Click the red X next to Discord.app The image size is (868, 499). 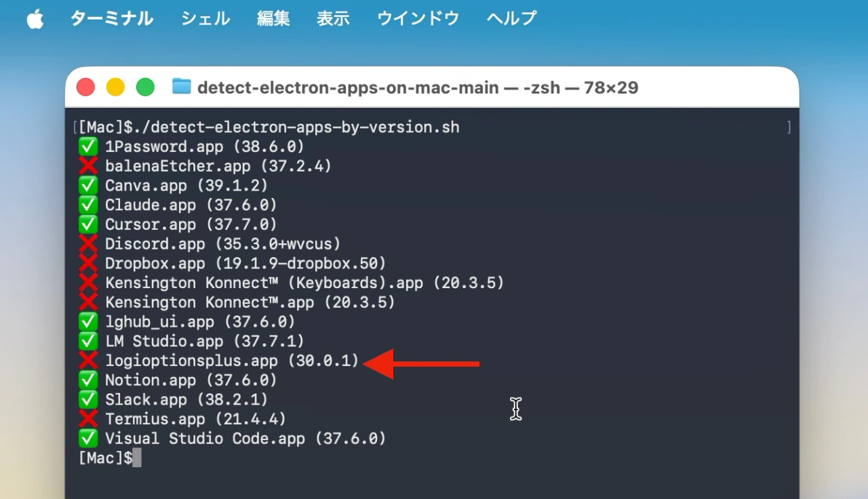[87, 243]
